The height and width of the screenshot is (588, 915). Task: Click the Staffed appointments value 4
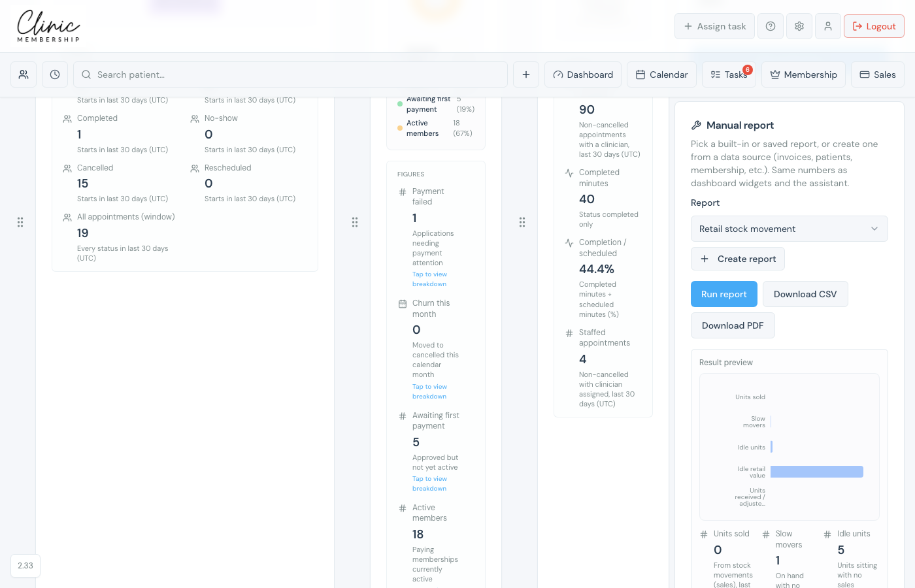pos(583,359)
